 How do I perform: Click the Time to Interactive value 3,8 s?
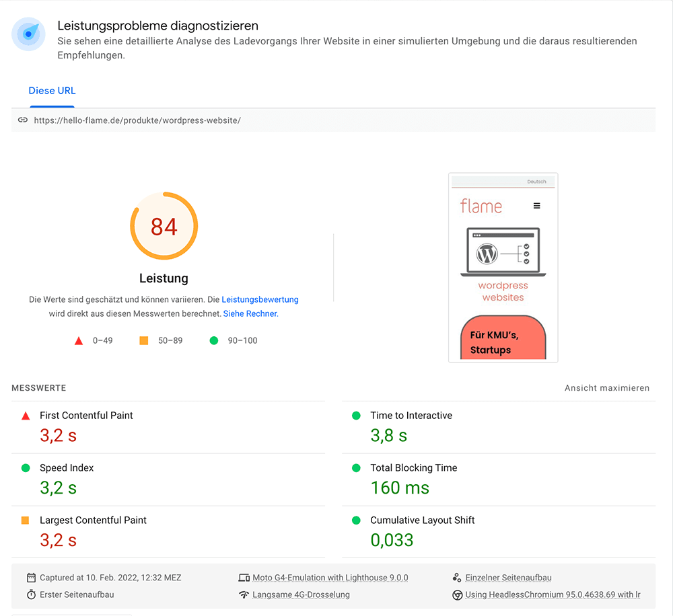click(389, 435)
